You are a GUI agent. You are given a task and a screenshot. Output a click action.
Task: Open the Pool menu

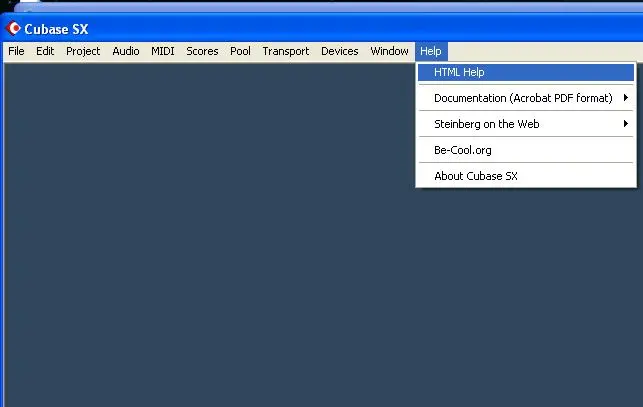240,51
